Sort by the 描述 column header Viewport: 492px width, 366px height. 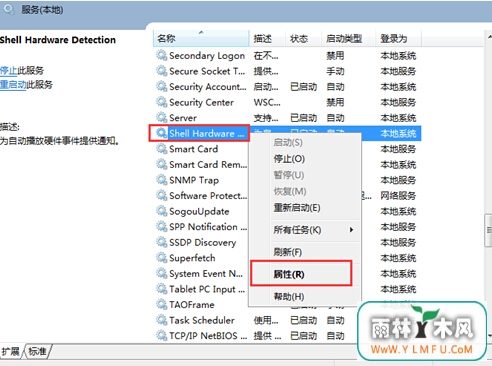point(267,38)
